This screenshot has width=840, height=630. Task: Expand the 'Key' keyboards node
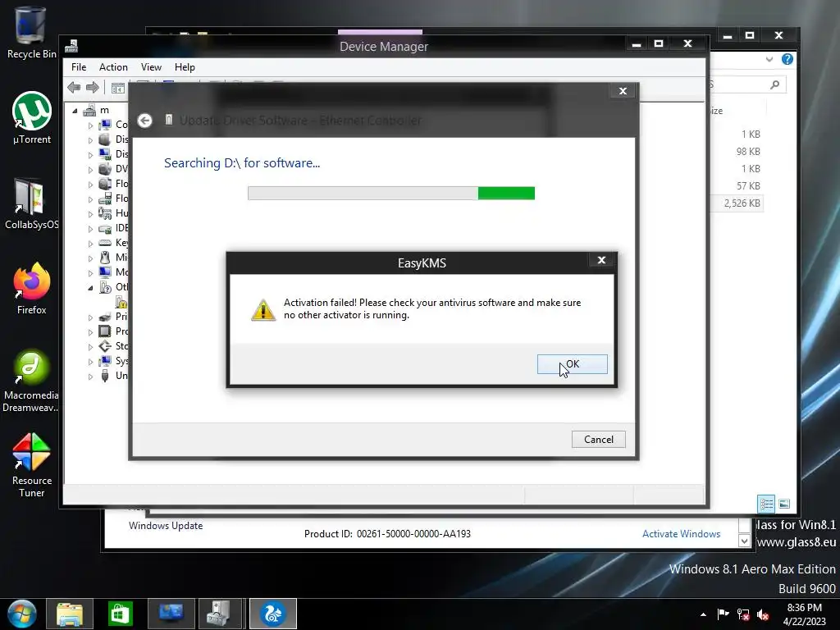coord(90,243)
